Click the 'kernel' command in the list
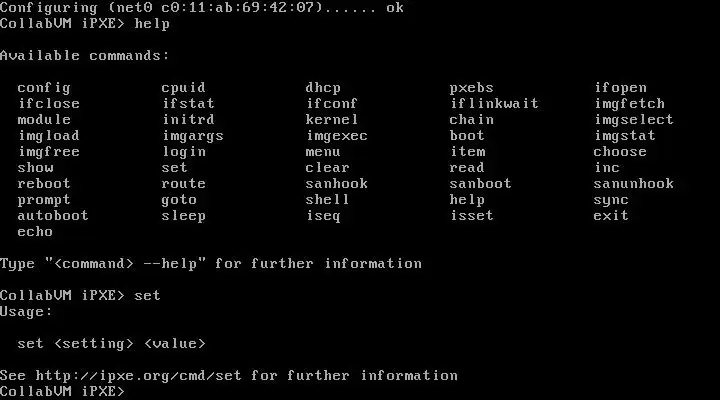 point(332,120)
